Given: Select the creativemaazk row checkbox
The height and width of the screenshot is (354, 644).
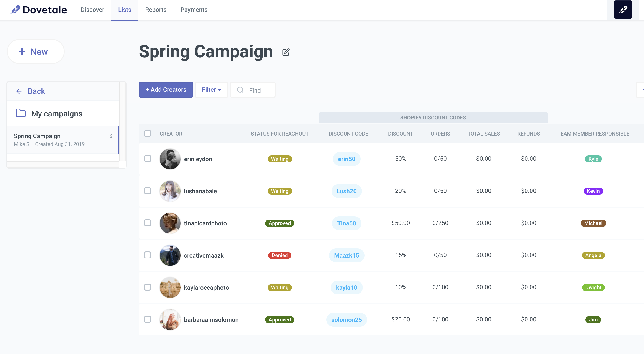Looking at the screenshot, I should tap(148, 255).
